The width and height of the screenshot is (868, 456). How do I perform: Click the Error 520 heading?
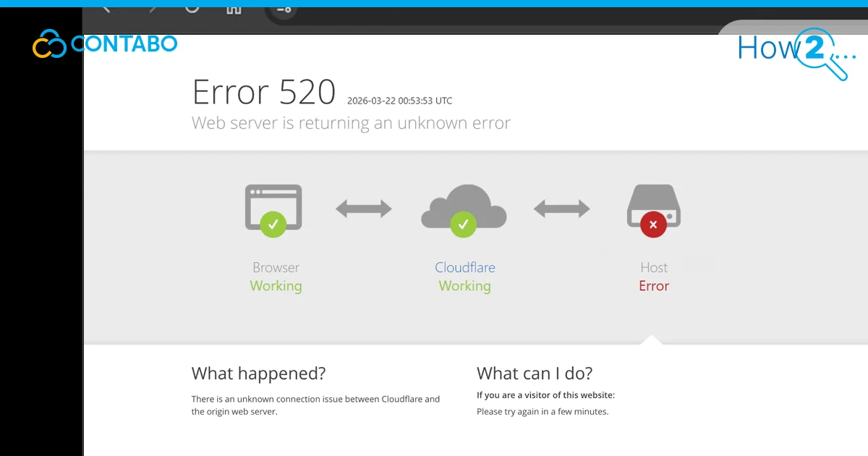(263, 92)
